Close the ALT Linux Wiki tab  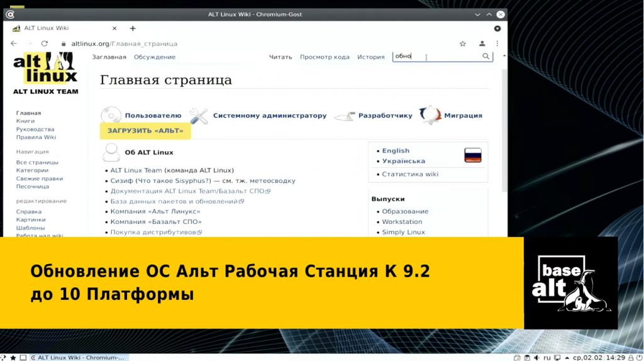point(114,28)
